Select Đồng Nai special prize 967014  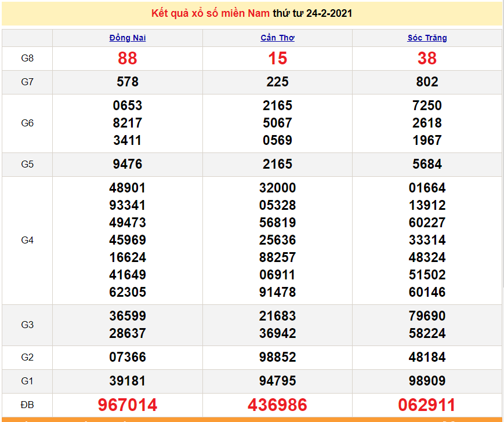(127, 405)
